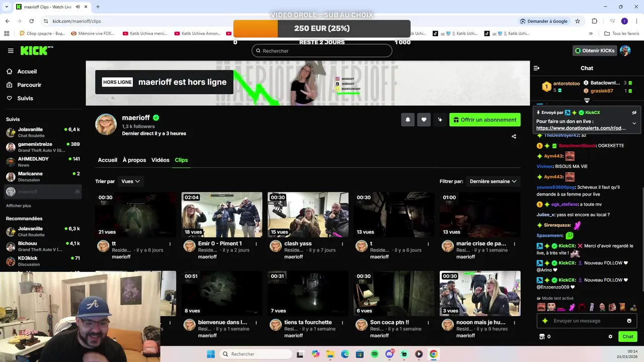The image size is (644, 362).
Task: Mute the maerioff Clips browser tab audio
Action: [x=77, y=7]
